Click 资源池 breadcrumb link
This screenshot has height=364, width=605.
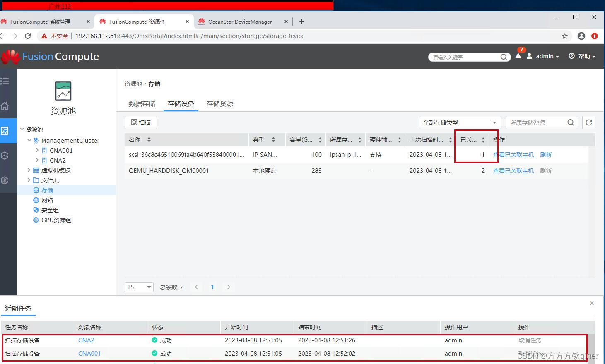click(133, 84)
